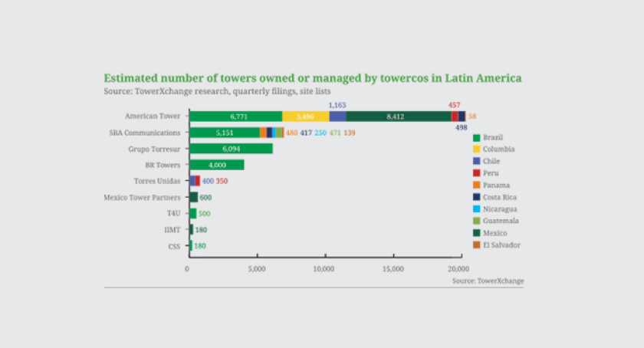Click the Columbia yellow legend swatch

point(476,149)
